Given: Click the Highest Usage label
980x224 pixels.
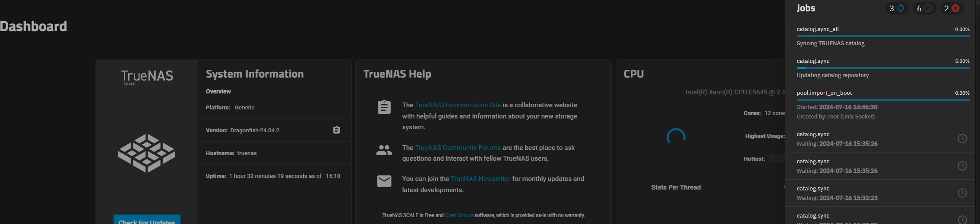Looking at the screenshot, I should pos(765,136).
